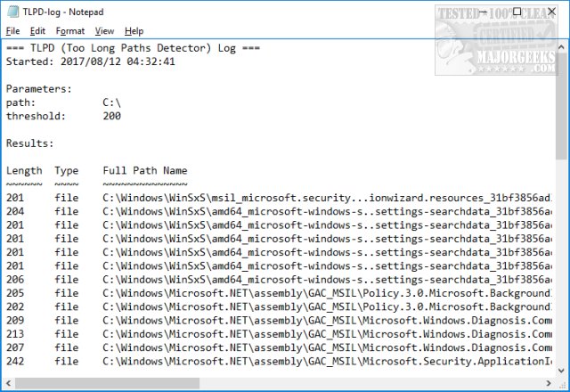Screen dimensions: 570x392
Task: Click the Results: heading line
Action: [29, 143]
